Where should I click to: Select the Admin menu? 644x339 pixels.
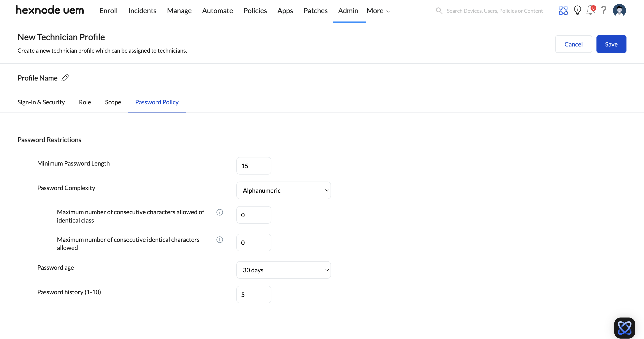tap(348, 11)
